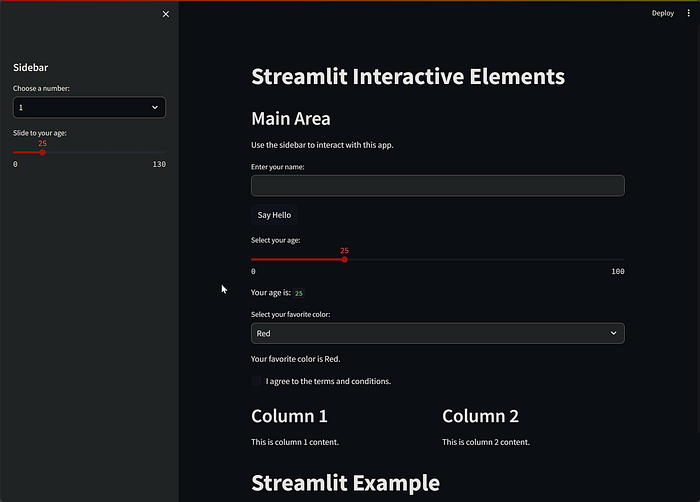This screenshot has height=502, width=700.
Task: Close the sidebar with the X icon
Action: pos(166,14)
